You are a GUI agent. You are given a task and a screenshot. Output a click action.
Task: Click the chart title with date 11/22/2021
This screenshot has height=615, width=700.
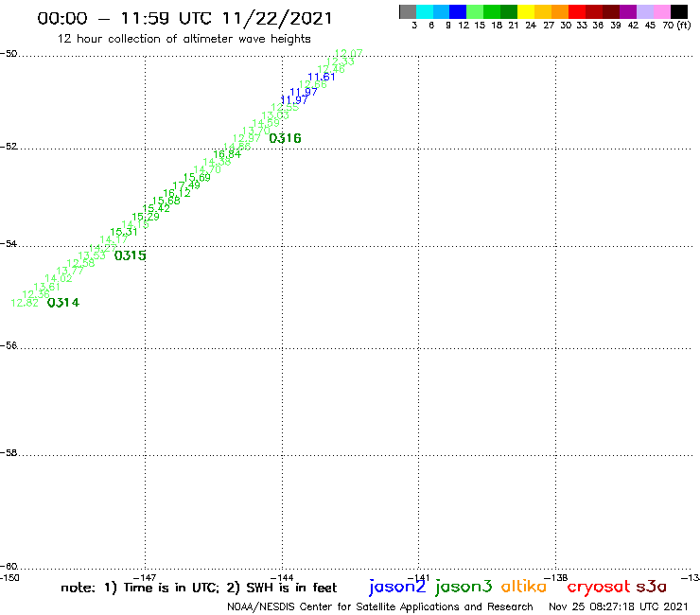click(x=184, y=18)
